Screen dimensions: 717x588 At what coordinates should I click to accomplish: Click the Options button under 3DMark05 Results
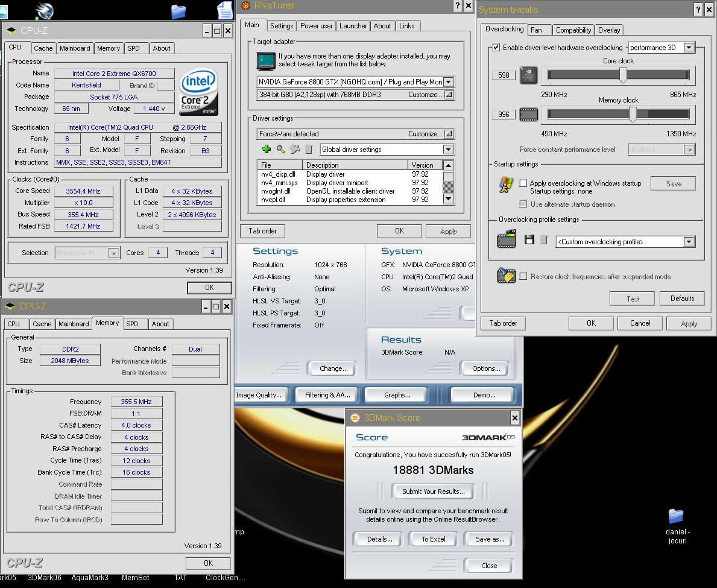point(485,368)
